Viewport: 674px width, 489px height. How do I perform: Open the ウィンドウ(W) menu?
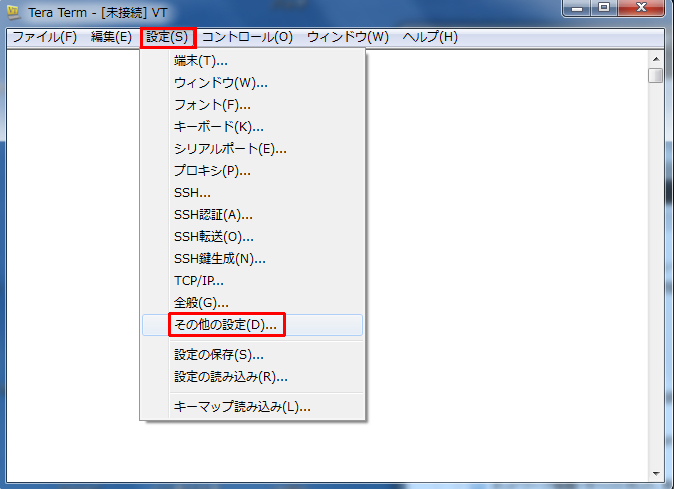348,37
